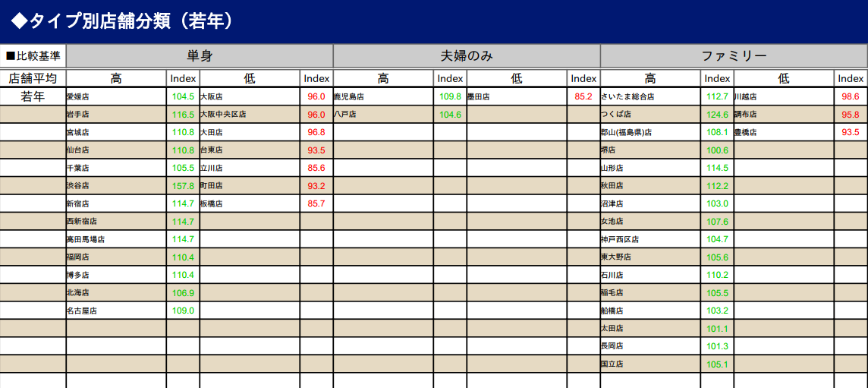
Task: Click the index value 124.6
Action: (717, 115)
